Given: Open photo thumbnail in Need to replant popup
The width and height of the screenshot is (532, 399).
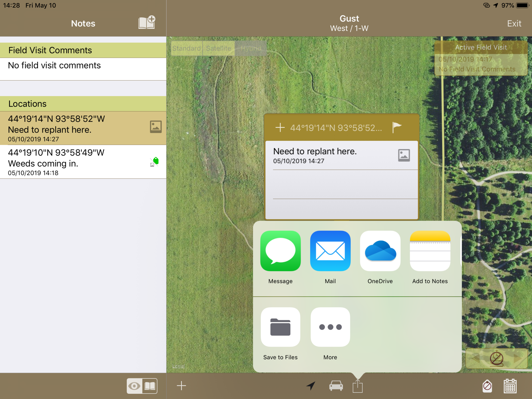Looking at the screenshot, I should [404, 155].
